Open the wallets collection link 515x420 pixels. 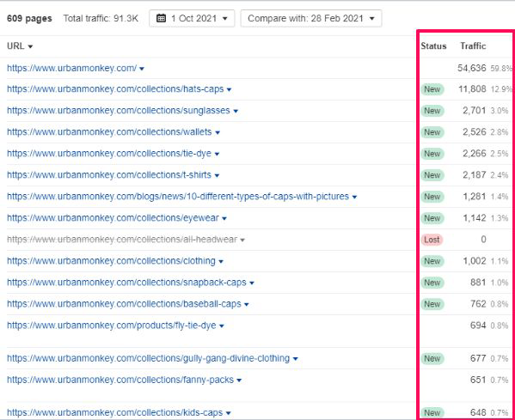click(x=109, y=132)
